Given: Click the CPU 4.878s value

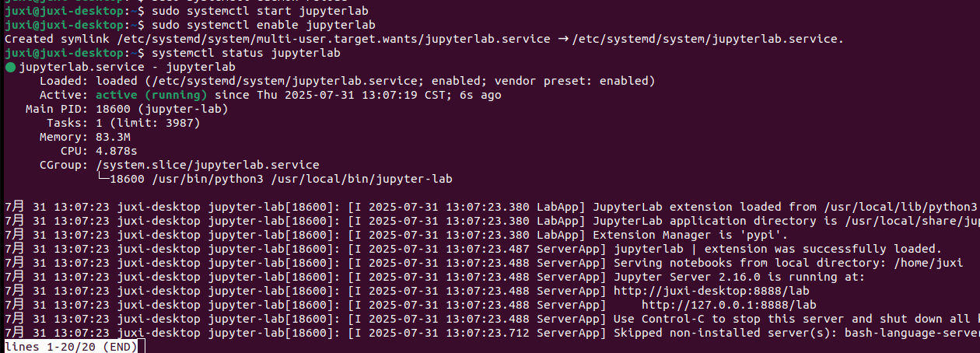Looking at the screenshot, I should point(117,151).
